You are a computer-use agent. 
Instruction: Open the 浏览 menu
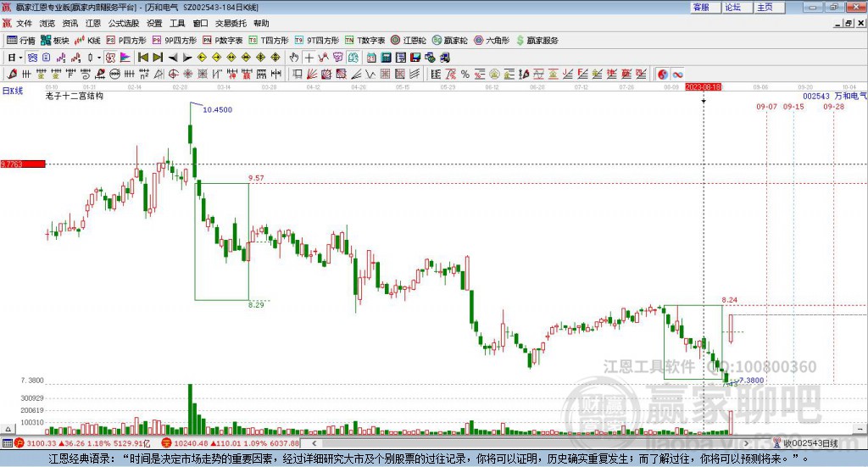(47, 23)
